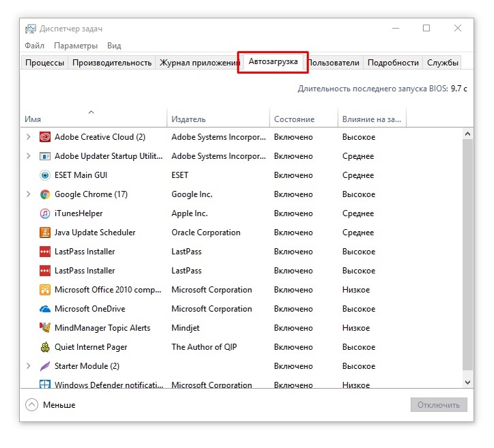The height and width of the screenshot is (448, 494).
Task: Sort by the Влияние на за... column header
Action: (x=372, y=117)
